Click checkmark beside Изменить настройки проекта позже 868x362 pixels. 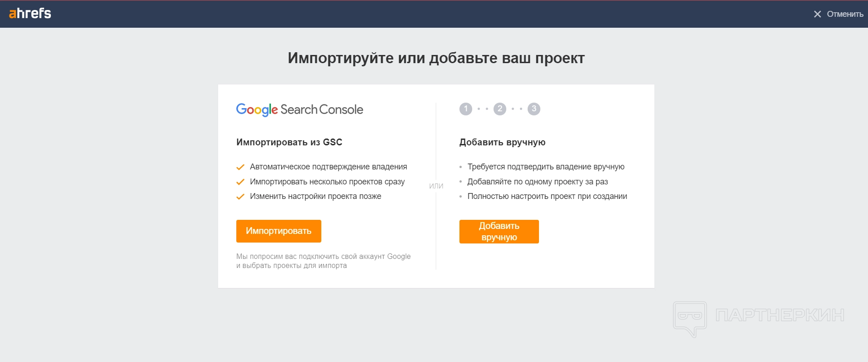(240, 197)
